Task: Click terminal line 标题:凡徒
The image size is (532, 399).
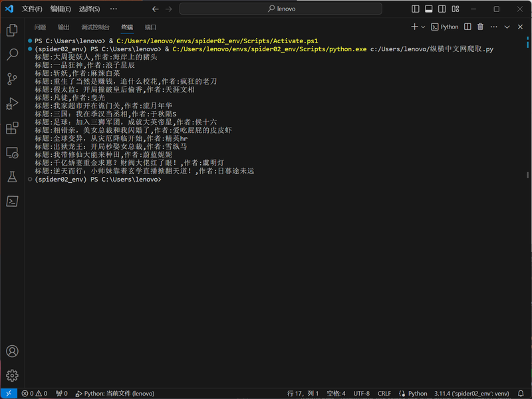Action: (70, 98)
